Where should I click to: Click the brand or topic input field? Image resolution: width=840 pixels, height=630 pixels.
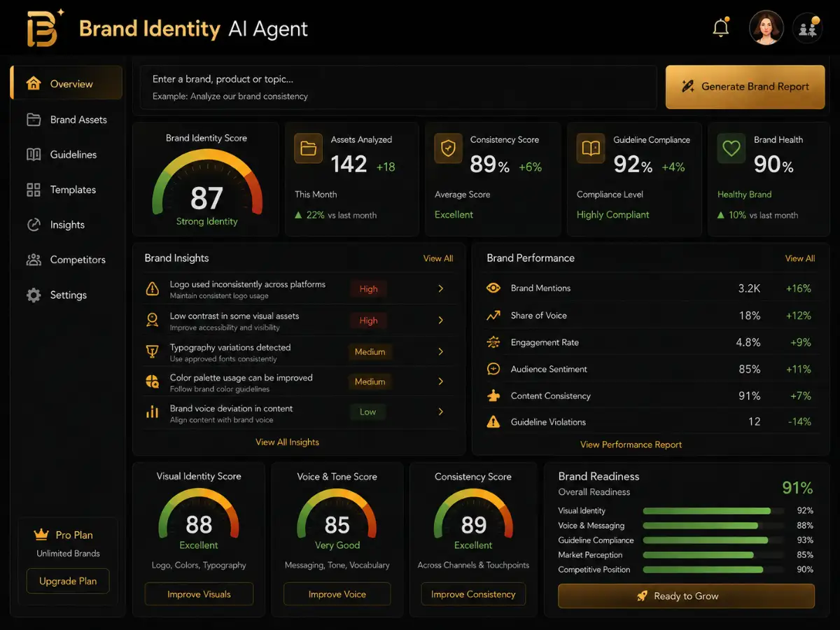[x=398, y=87]
